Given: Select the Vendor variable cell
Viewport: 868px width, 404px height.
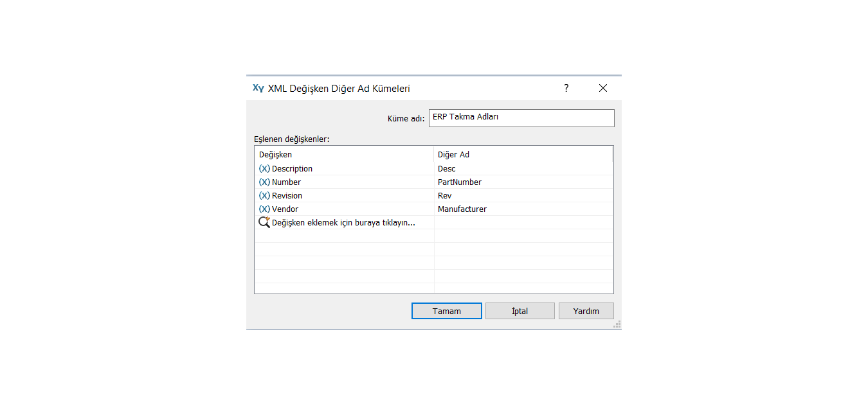Looking at the screenshot, I should [345, 209].
